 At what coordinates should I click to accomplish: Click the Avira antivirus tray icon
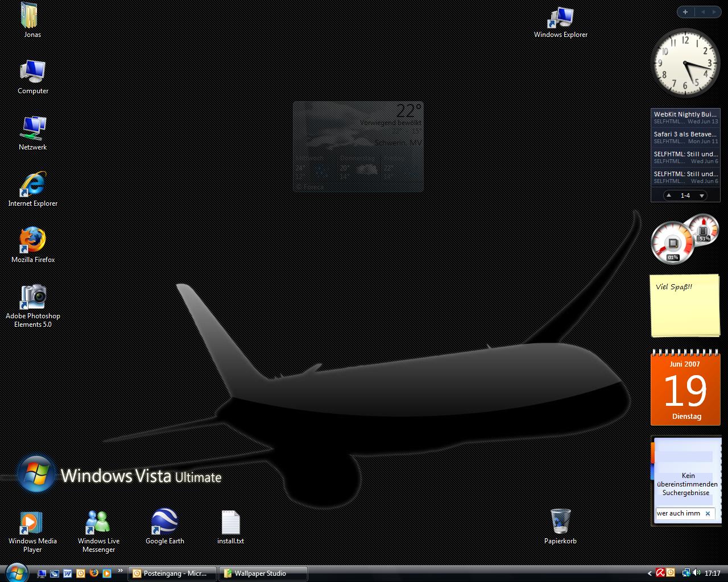point(660,573)
